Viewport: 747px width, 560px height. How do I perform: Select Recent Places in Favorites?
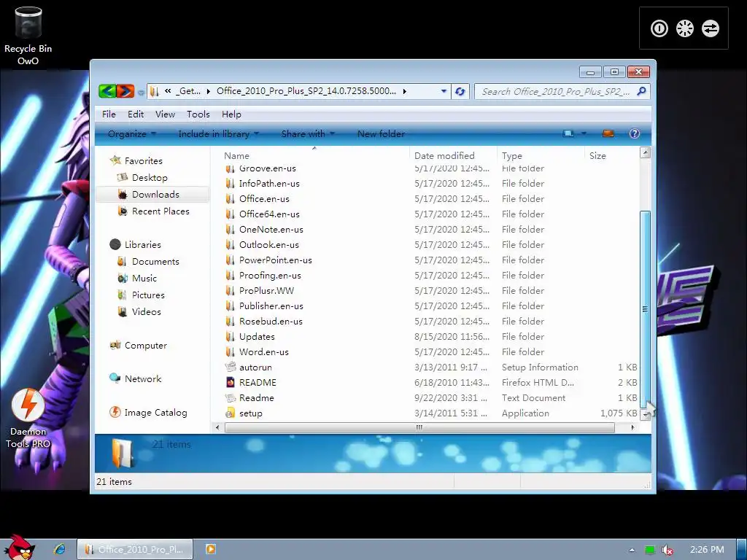160,211
